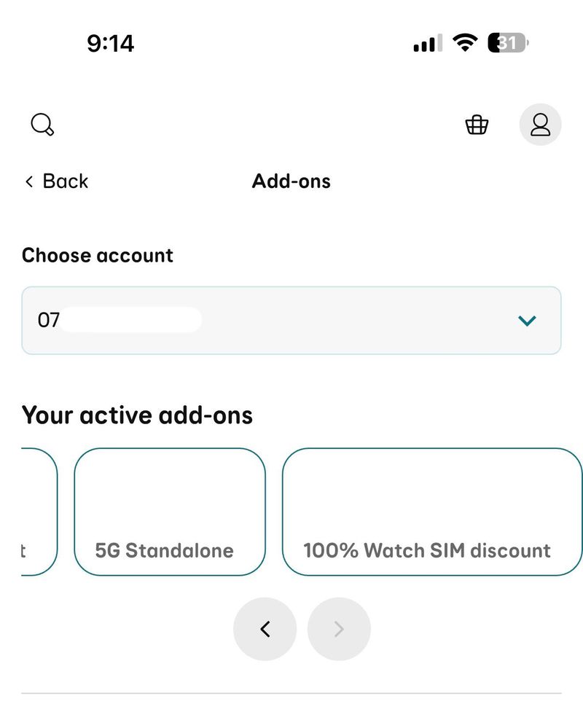The height and width of the screenshot is (728, 583).
Task: Tap the Add-ons page title
Action: (x=291, y=181)
